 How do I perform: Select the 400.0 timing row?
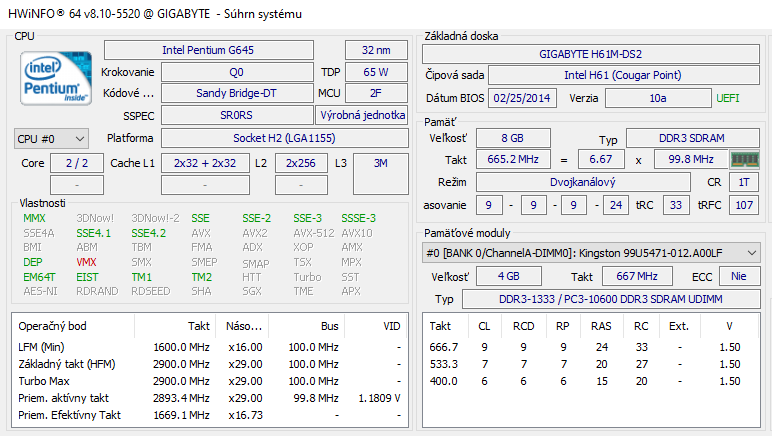tap(591, 381)
